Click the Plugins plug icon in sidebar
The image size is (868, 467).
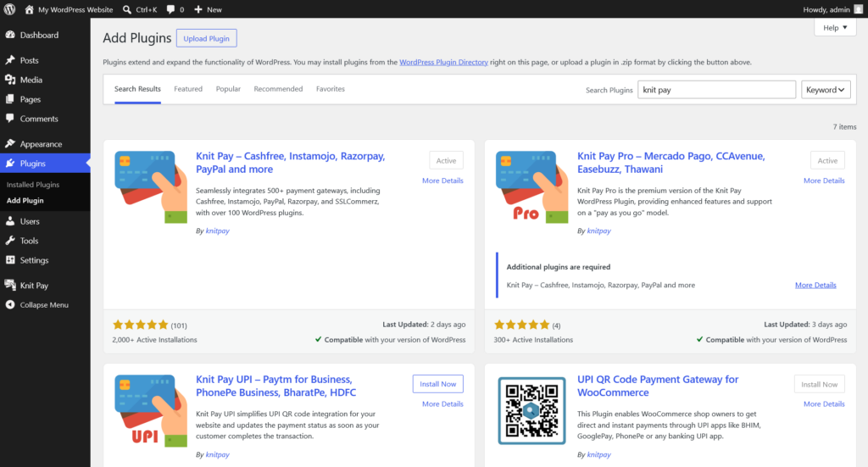click(x=10, y=164)
